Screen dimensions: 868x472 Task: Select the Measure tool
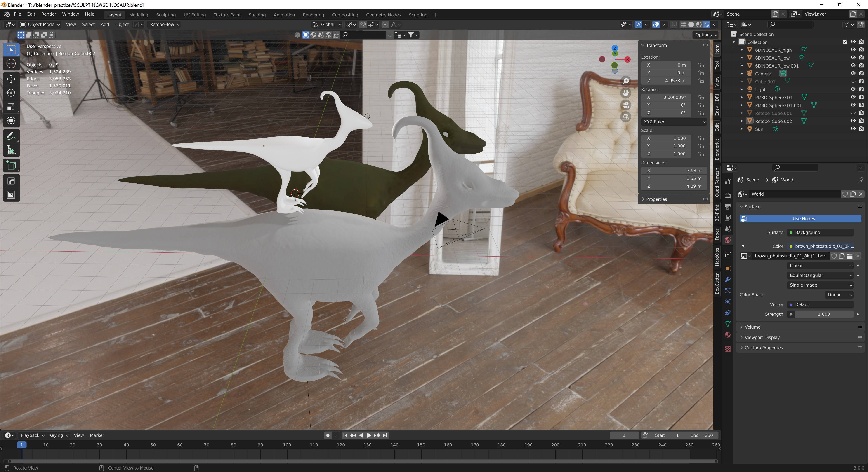point(11,150)
